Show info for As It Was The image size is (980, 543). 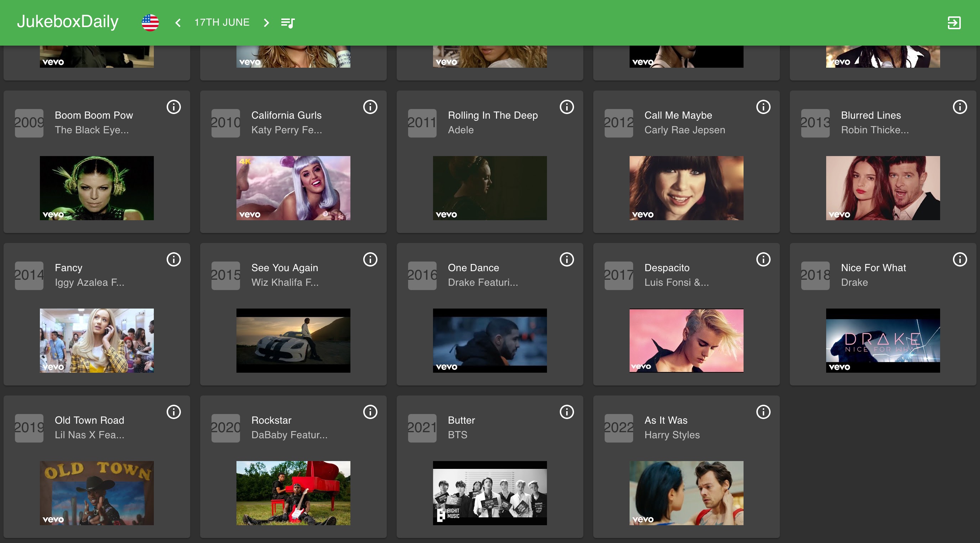[x=763, y=412]
